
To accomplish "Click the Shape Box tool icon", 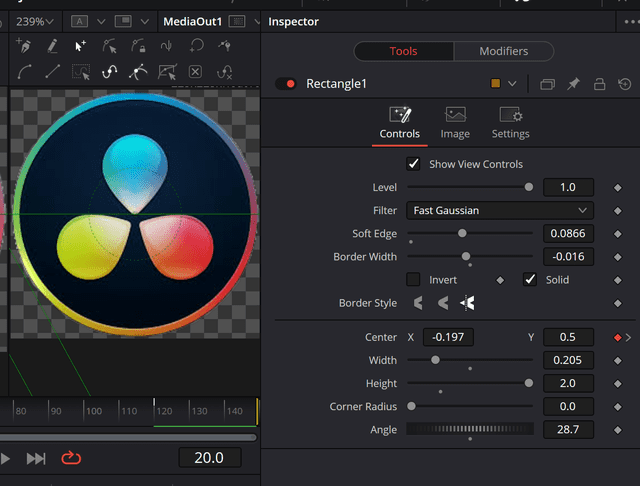I will [x=167, y=72].
